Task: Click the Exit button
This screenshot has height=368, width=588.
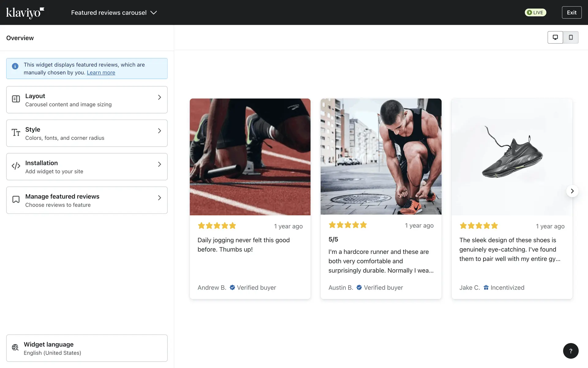Action: (x=571, y=13)
